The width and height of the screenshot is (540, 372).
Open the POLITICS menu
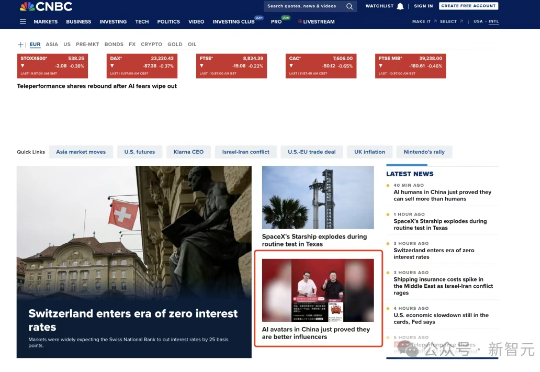[168, 22]
